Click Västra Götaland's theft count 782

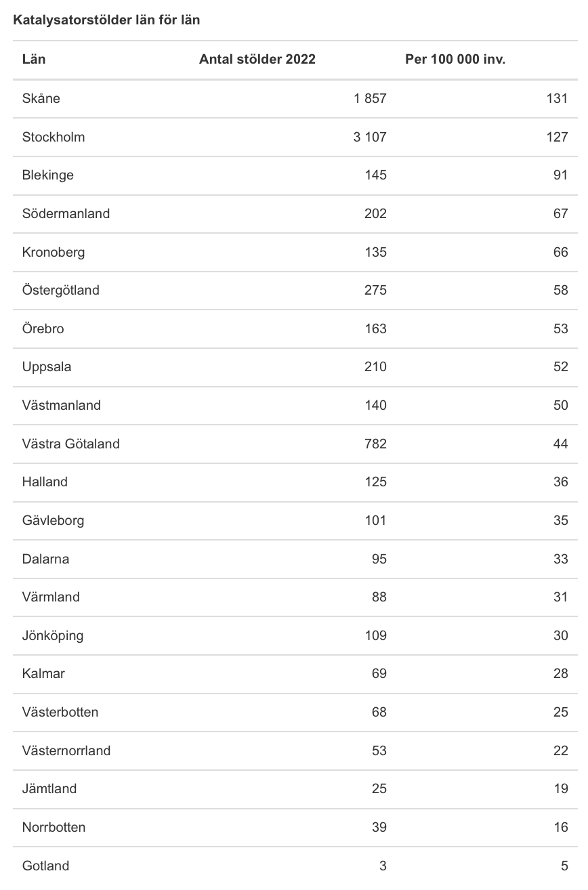click(x=375, y=444)
